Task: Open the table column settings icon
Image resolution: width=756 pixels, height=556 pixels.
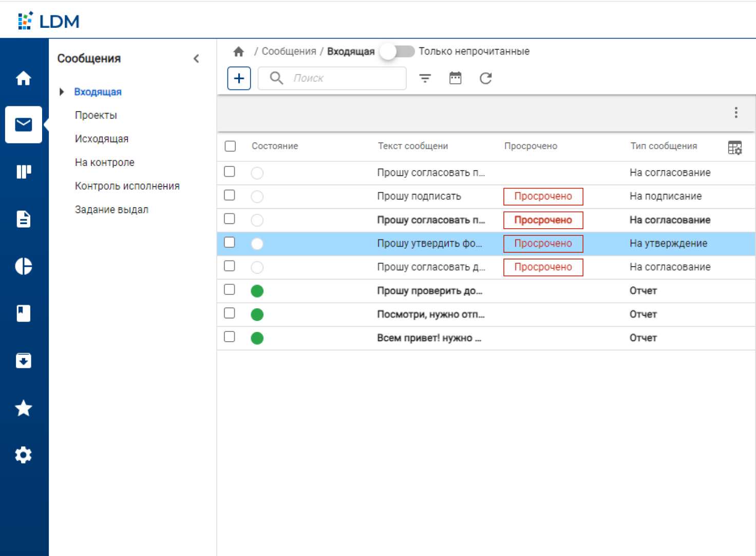Action: pyautogui.click(x=735, y=147)
